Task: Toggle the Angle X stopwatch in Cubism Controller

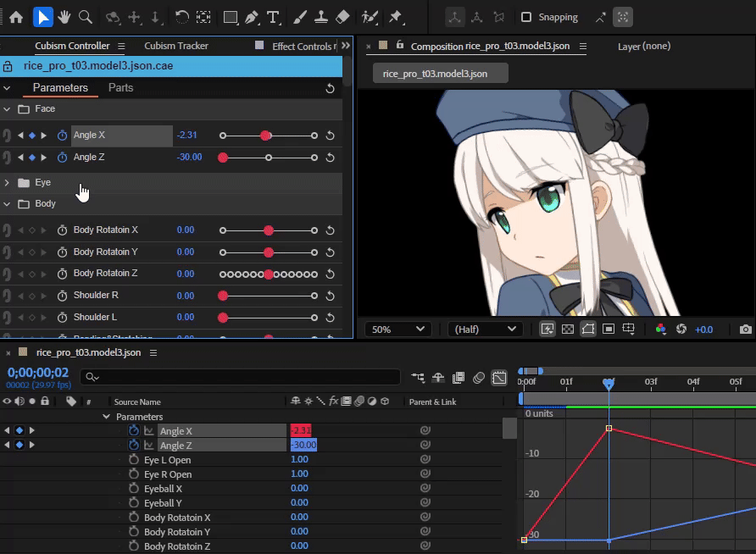Action: pyautogui.click(x=62, y=136)
